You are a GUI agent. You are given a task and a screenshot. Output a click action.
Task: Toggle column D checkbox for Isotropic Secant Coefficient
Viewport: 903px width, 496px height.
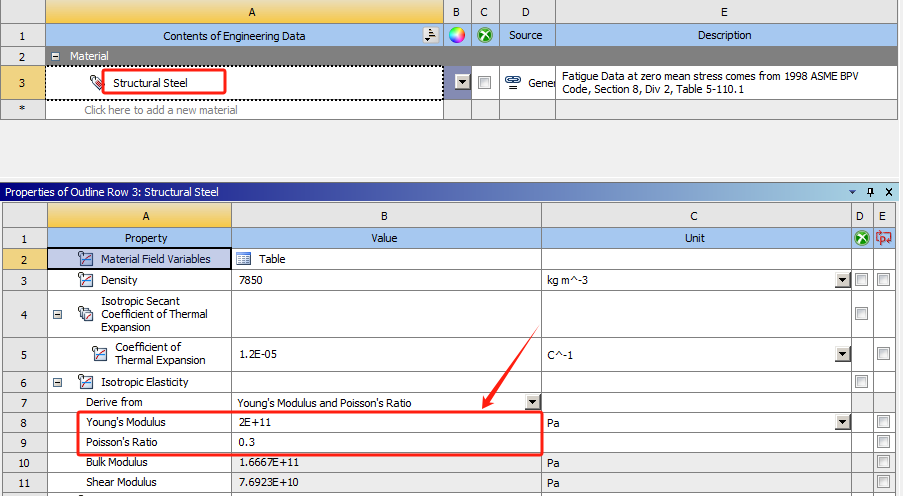click(x=862, y=313)
